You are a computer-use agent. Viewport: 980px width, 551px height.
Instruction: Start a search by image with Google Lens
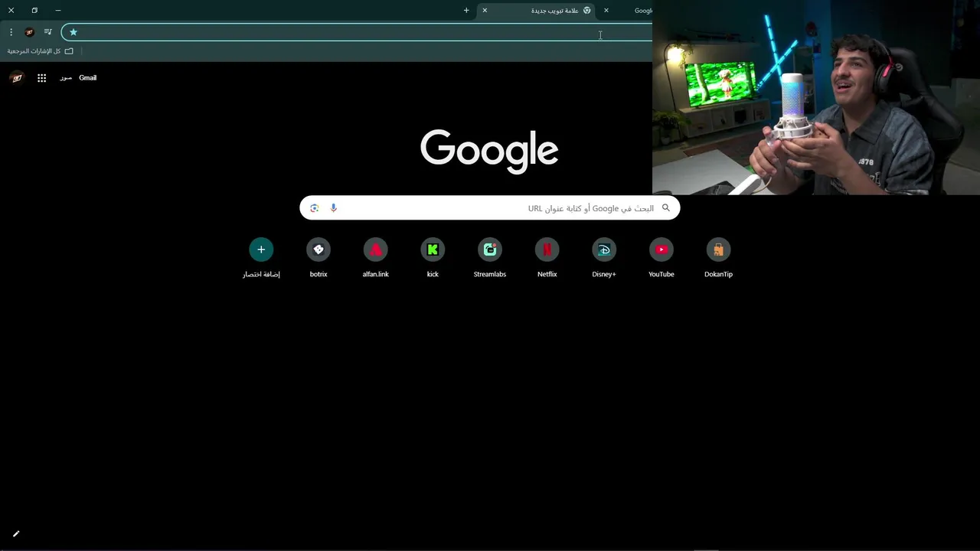point(314,208)
